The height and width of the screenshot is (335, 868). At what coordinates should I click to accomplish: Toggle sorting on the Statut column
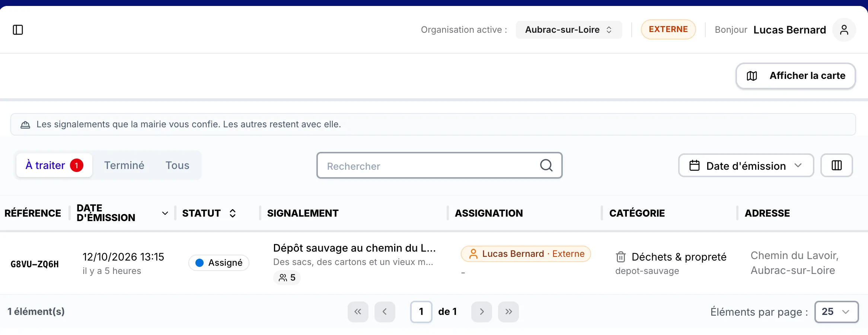tap(233, 213)
